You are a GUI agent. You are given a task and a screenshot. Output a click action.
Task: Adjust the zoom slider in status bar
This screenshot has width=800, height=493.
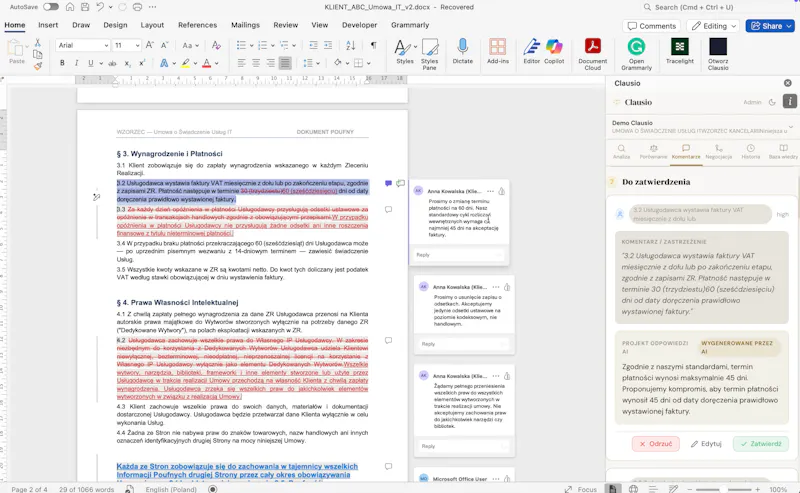point(723,489)
